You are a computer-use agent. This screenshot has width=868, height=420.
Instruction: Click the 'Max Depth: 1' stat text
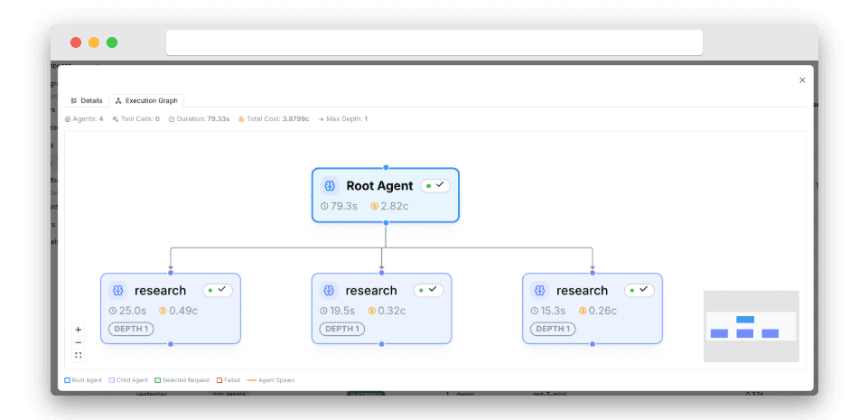click(347, 119)
